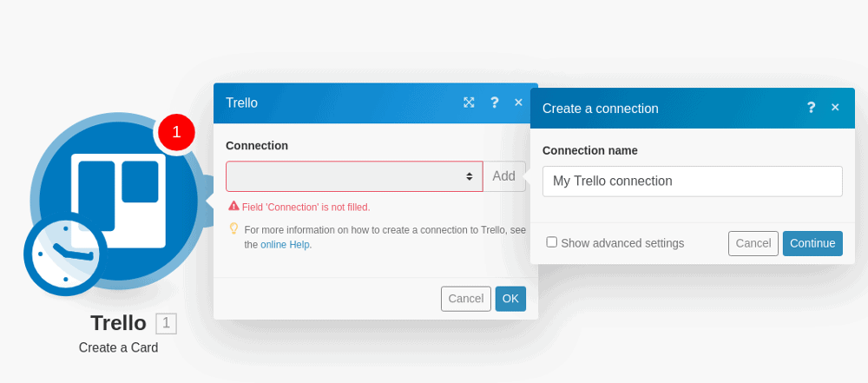This screenshot has height=383, width=868.
Task: Click Continue to create the connection
Action: 812,243
